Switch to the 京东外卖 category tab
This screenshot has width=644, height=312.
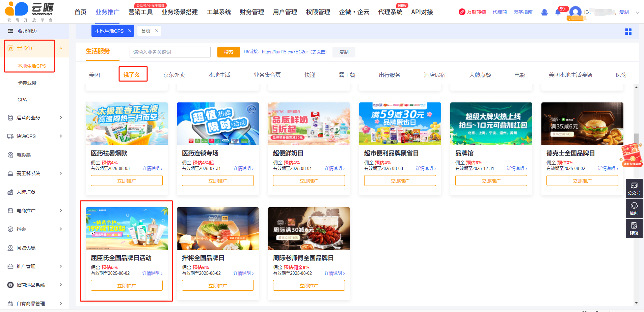[174, 75]
